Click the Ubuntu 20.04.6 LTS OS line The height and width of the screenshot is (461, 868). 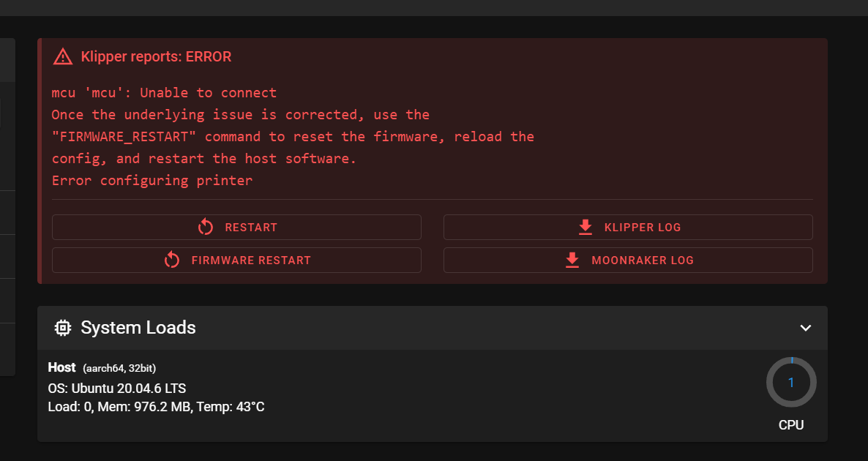coord(117,388)
